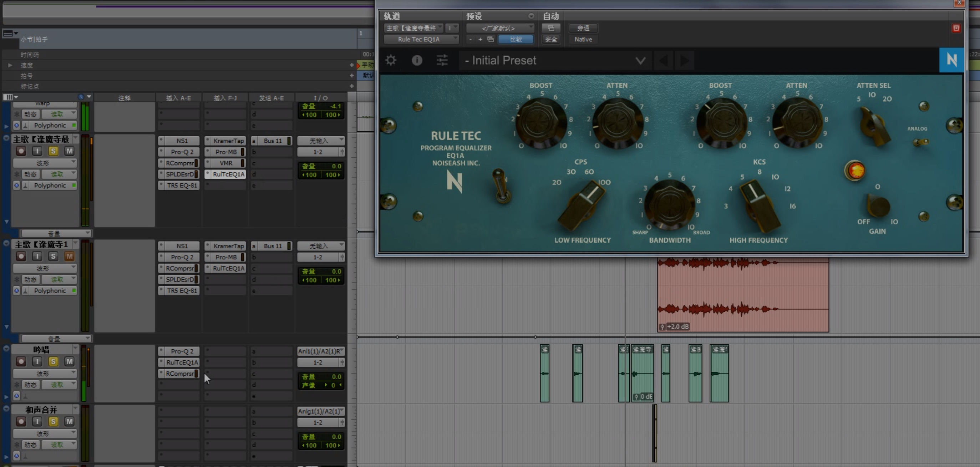Click the 旁通 bypass button

[583, 28]
